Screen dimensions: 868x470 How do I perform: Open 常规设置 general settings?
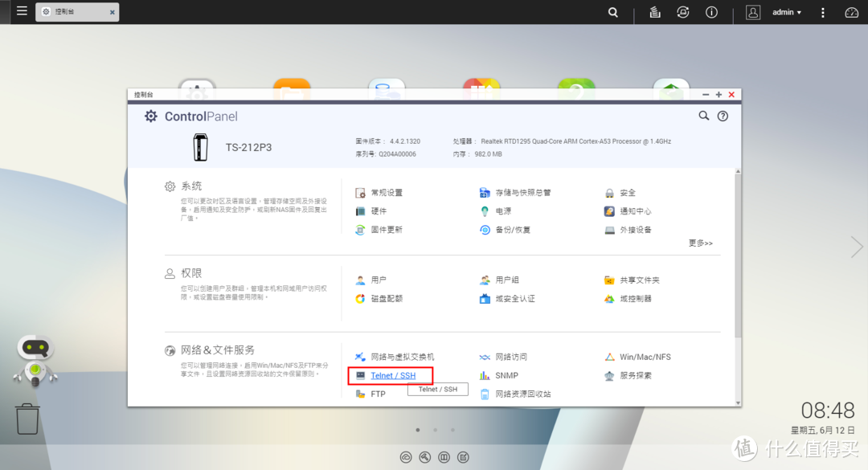click(379, 193)
